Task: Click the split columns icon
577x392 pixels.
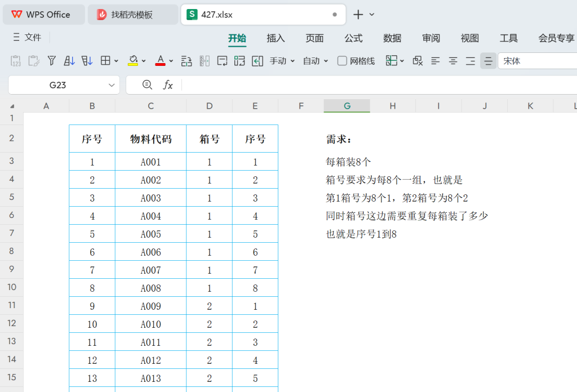Action: point(205,61)
